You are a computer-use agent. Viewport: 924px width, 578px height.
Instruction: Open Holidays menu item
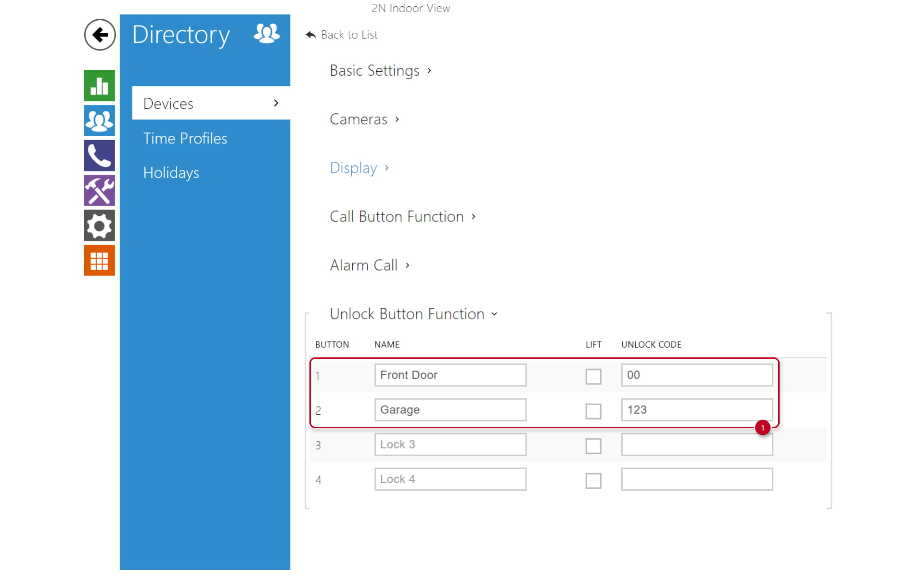click(x=171, y=172)
